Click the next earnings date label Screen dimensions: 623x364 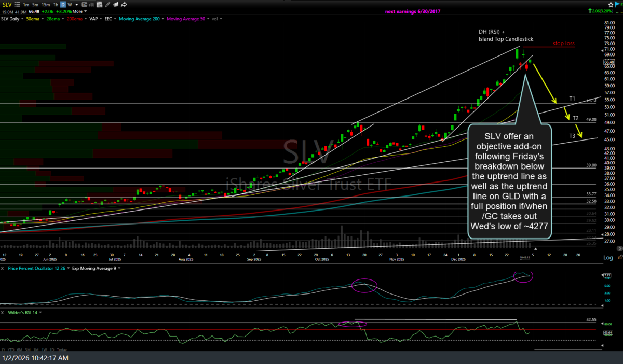click(413, 11)
